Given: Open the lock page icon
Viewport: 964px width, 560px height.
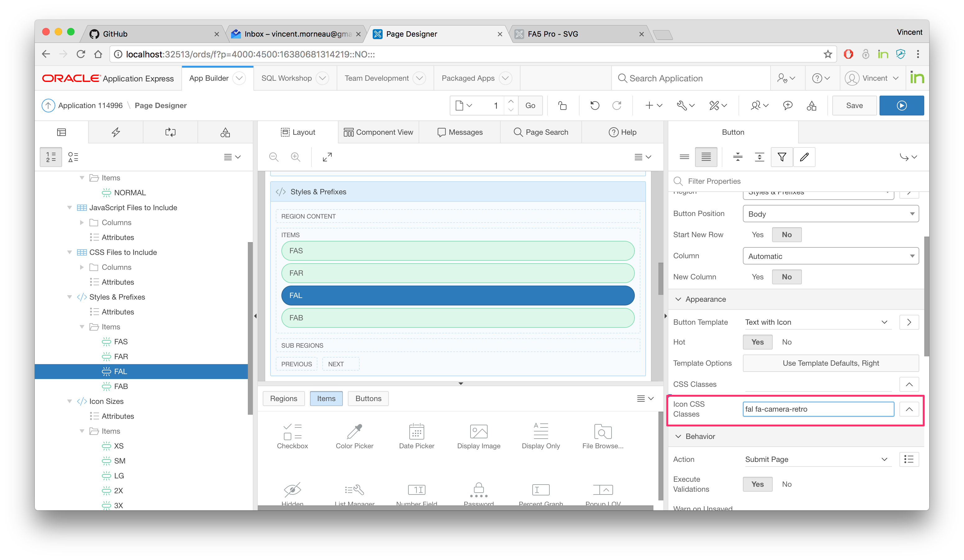Looking at the screenshot, I should click(x=562, y=106).
